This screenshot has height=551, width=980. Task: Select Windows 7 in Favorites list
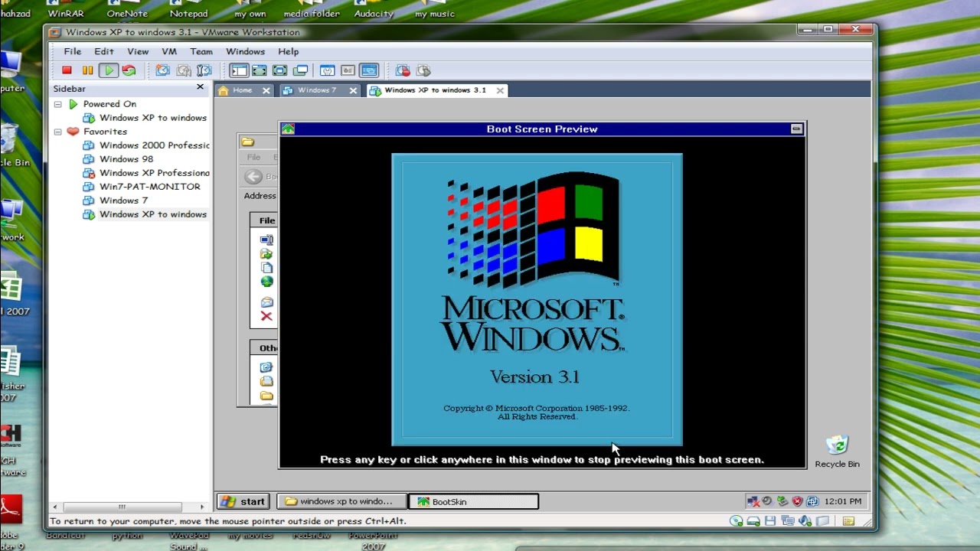coord(116,201)
